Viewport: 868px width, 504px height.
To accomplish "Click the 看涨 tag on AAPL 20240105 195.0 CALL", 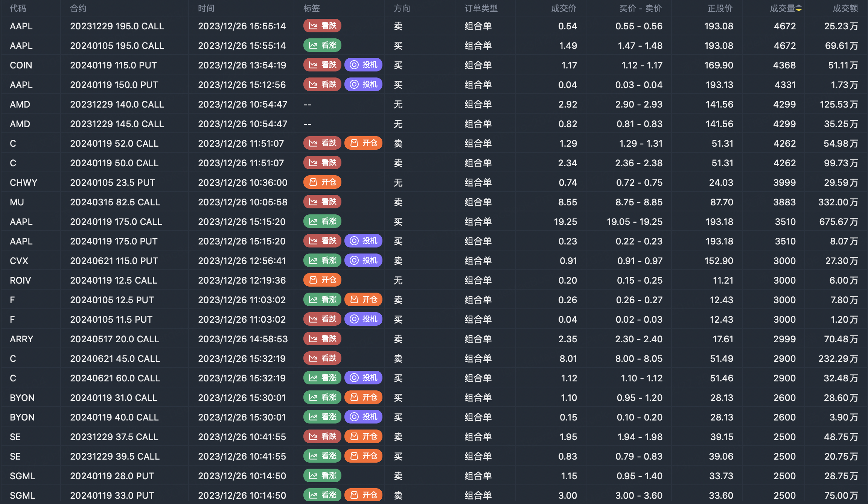I will pyautogui.click(x=322, y=46).
